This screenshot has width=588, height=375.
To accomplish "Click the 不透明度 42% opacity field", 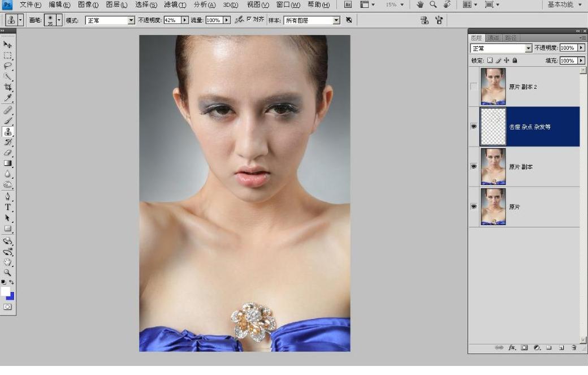I will coord(172,20).
